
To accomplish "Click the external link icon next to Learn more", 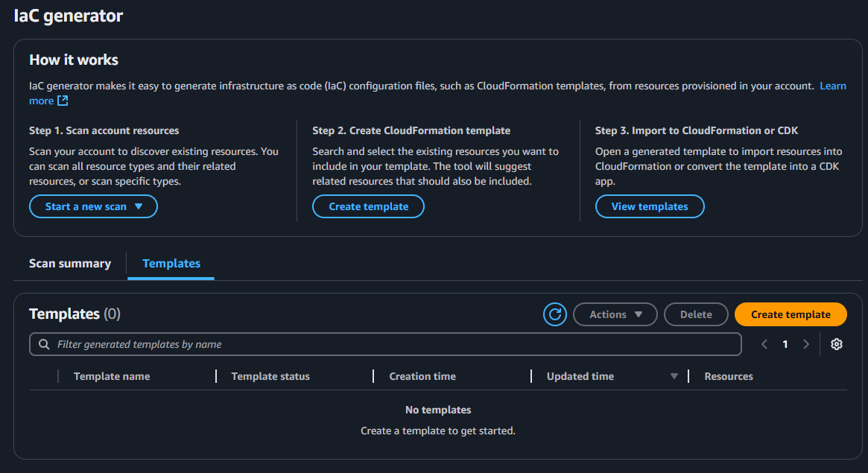I will click(63, 101).
